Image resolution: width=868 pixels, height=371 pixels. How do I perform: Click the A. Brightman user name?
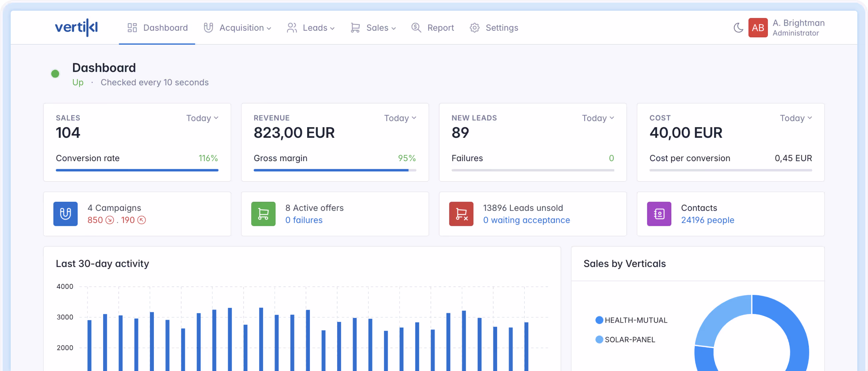pos(799,23)
